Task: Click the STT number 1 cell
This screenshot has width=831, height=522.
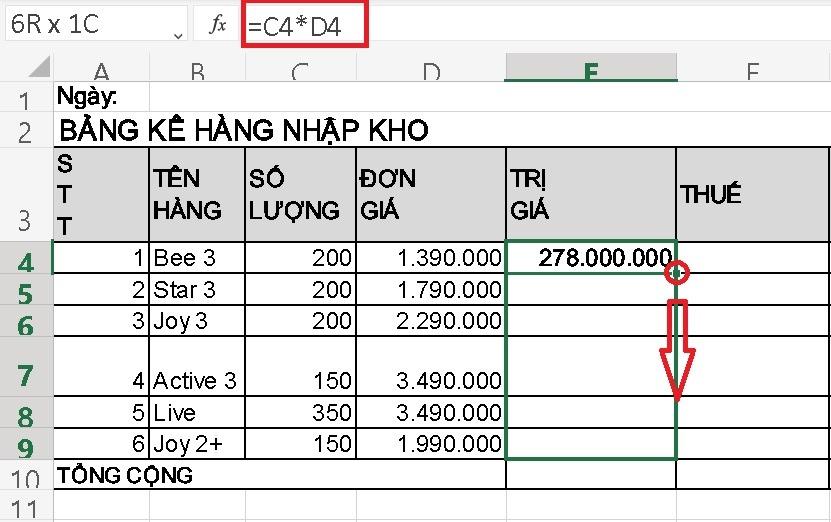Action: (x=101, y=258)
